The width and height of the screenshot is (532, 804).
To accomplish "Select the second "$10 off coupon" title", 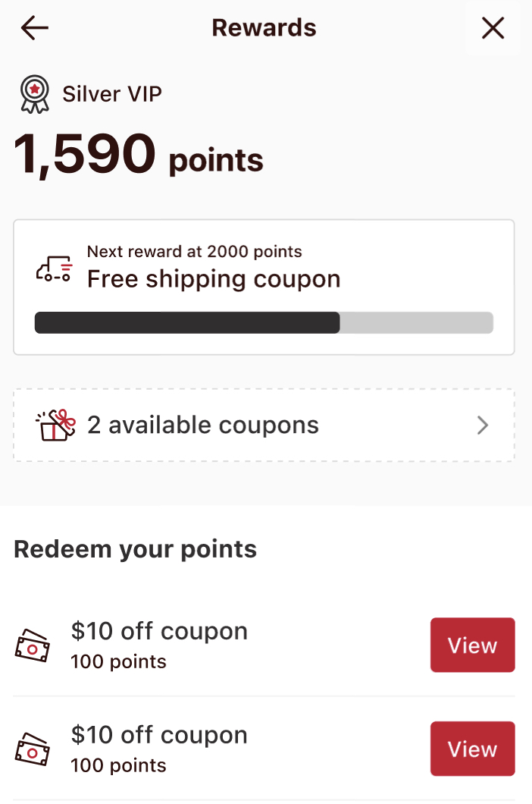I will coord(159,735).
